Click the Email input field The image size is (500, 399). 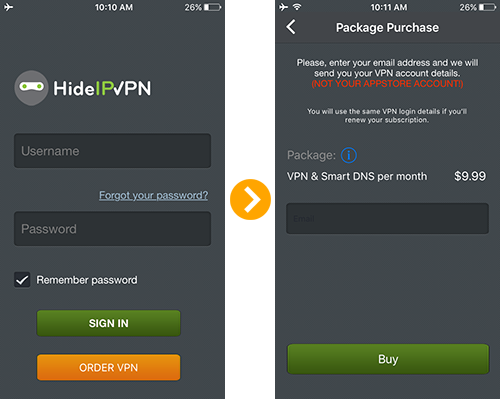coord(387,218)
